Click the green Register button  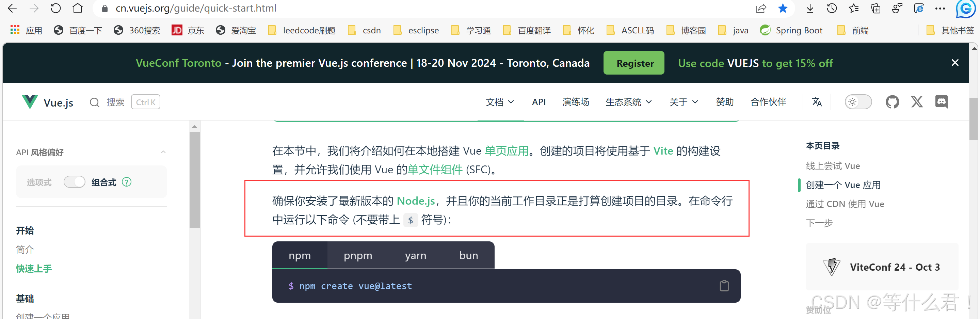(634, 63)
